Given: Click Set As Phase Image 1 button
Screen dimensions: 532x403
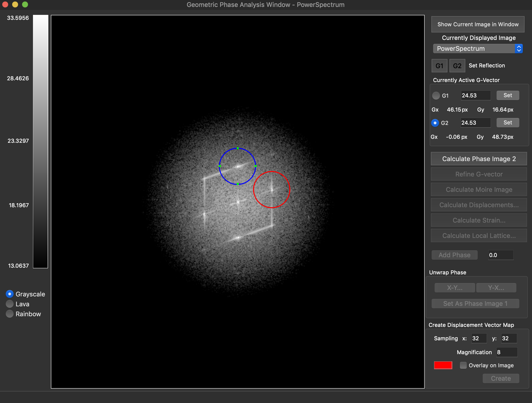Looking at the screenshot, I should 475,304.
